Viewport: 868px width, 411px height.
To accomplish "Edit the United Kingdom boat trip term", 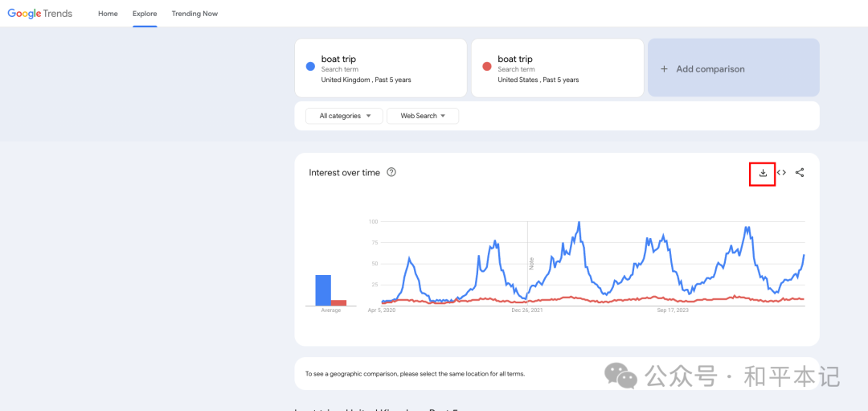I will coord(381,68).
